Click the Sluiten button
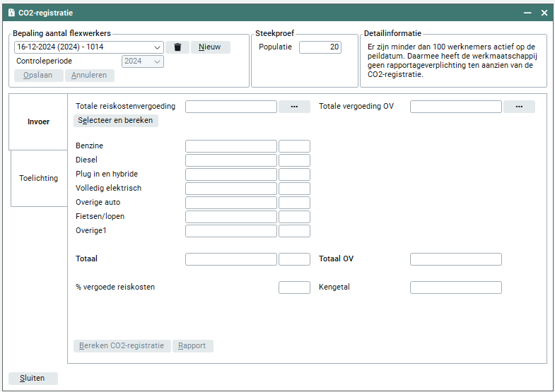The image size is (555, 392). [x=33, y=378]
